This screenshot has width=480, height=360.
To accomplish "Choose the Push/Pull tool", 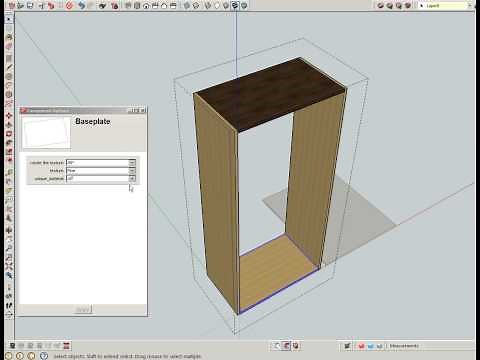I will (x=9, y=125).
